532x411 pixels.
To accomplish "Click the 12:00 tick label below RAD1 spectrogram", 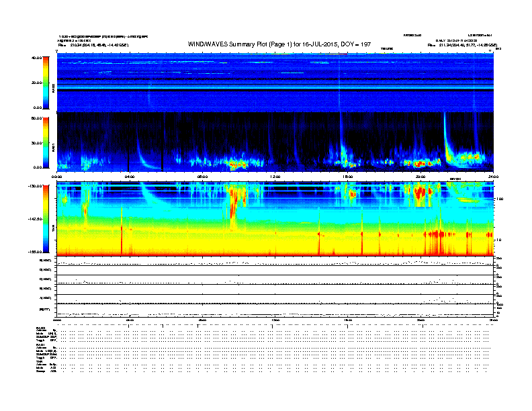I will (275, 177).
